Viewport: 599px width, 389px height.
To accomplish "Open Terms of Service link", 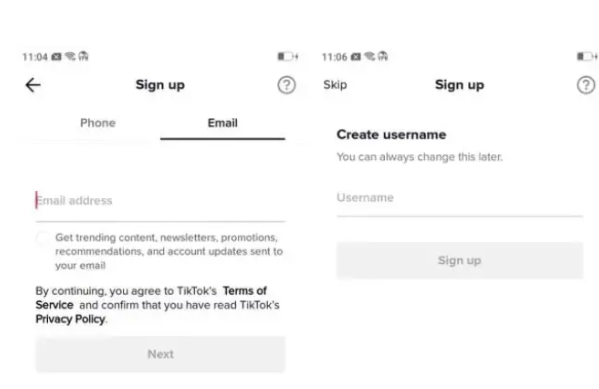I will [x=151, y=298].
